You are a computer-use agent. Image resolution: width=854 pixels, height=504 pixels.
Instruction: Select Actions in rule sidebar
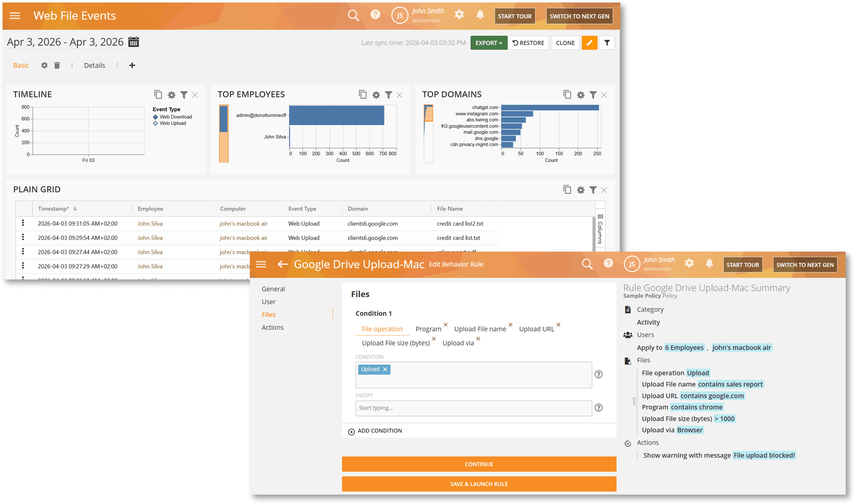pos(273,327)
